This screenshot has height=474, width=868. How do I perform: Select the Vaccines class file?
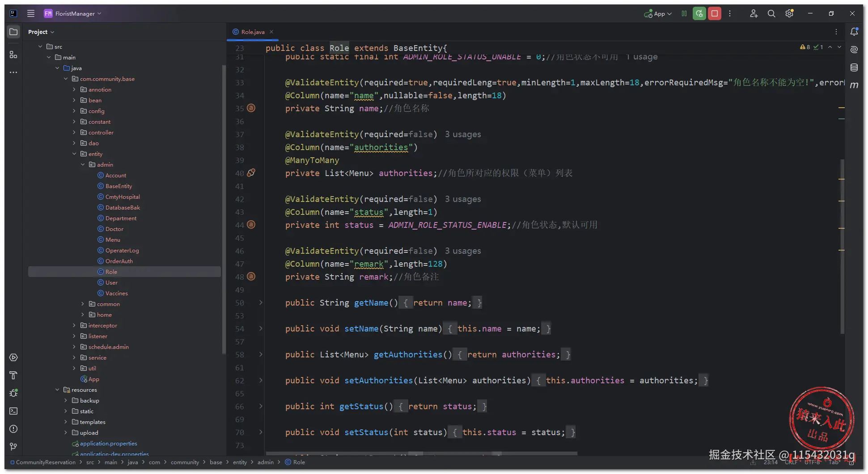pos(117,293)
